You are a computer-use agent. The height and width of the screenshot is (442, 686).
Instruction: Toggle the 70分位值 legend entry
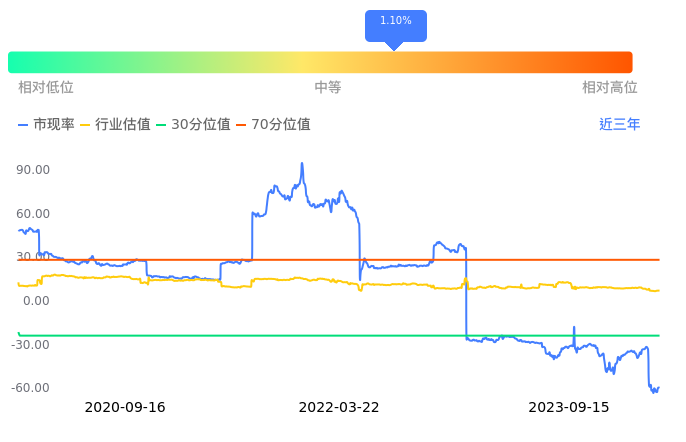tap(273, 125)
